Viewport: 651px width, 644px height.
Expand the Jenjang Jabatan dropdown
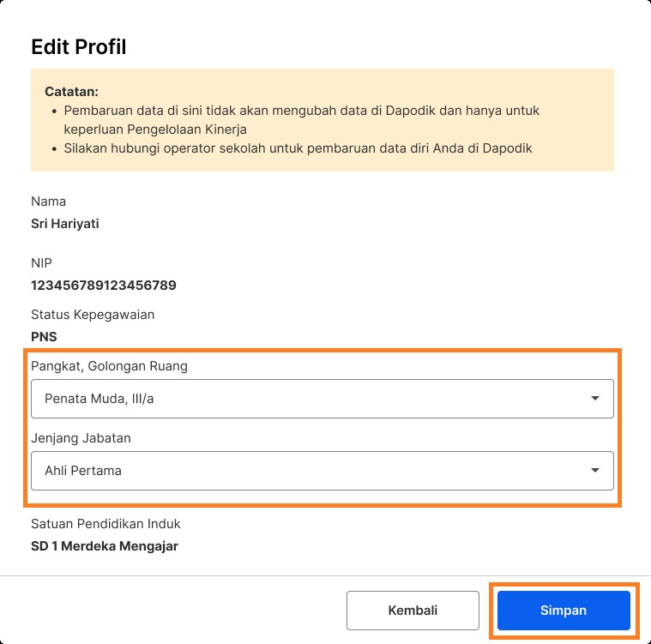(x=322, y=471)
